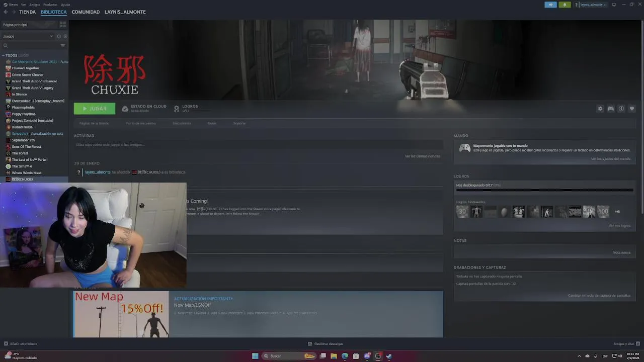This screenshot has height=362, width=644.
Task: Open the Windows Start button
Action: click(255, 356)
